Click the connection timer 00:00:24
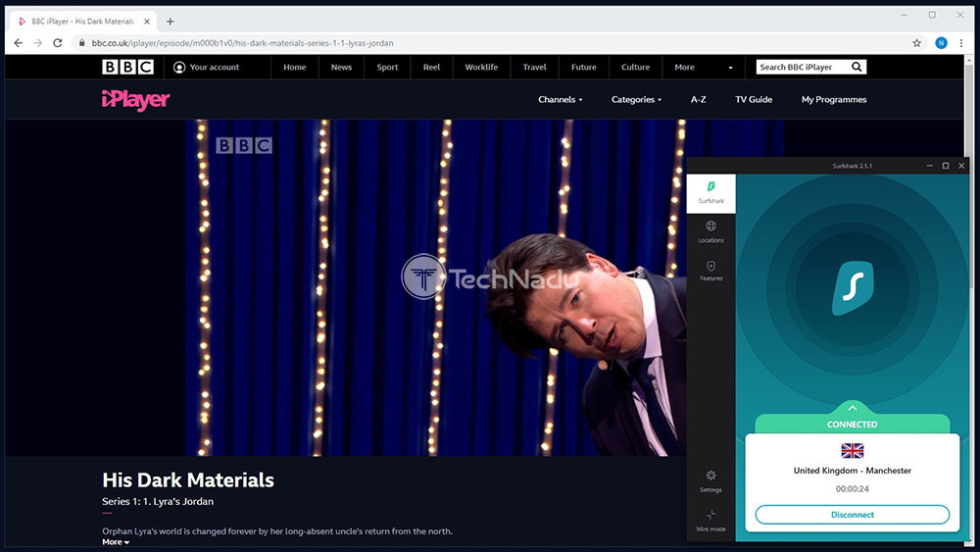Image resolution: width=980 pixels, height=552 pixels. (x=852, y=489)
